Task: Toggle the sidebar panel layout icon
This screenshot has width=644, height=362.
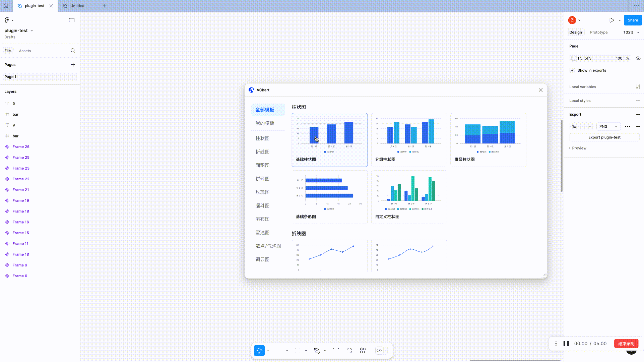Action: pyautogui.click(x=72, y=20)
